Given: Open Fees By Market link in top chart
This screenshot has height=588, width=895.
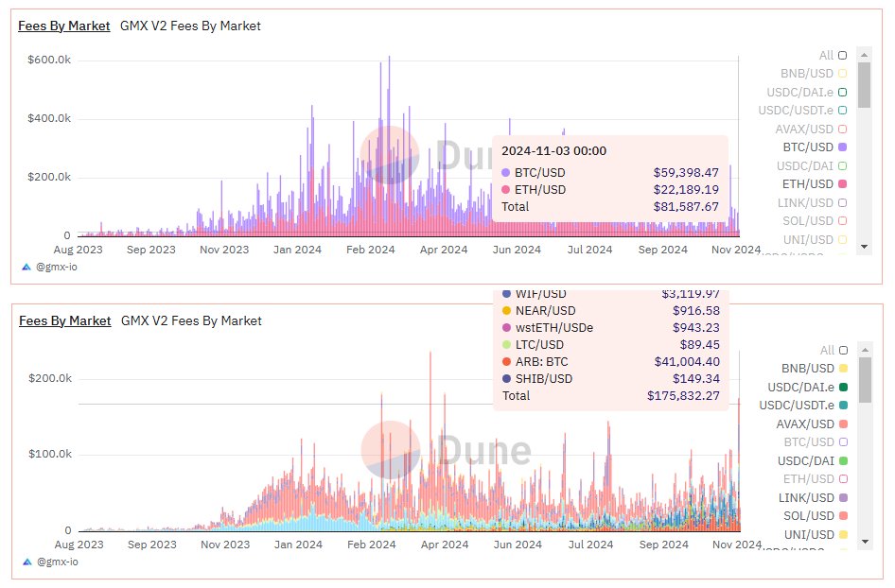Looking at the screenshot, I should (x=64, y=26).
